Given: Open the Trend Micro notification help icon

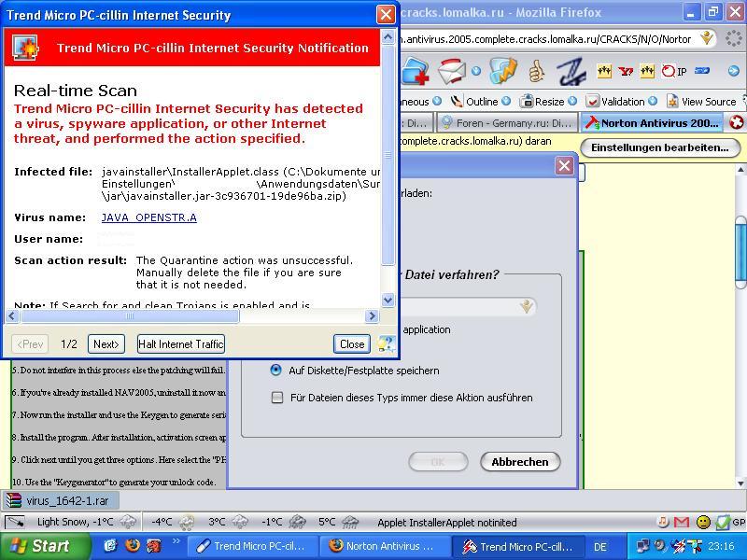Looking at the screenshot, I should point(386,343).
